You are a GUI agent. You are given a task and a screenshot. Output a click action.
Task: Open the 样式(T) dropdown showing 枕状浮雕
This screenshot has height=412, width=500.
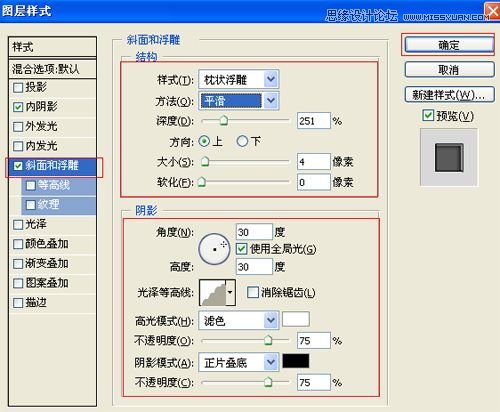tap(239, 80)
